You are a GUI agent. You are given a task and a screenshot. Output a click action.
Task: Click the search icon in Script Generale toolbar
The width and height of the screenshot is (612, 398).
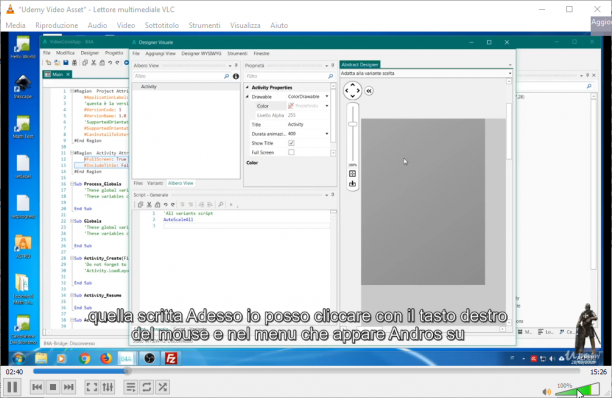coord(221,204)
